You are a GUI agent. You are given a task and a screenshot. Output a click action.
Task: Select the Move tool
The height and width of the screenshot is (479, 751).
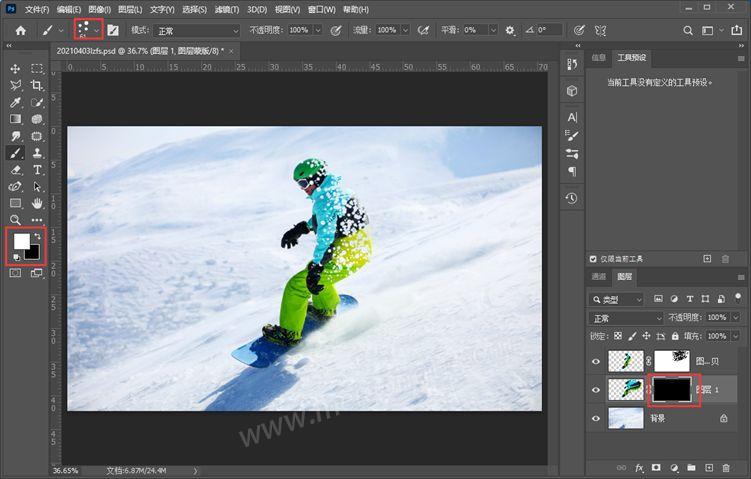point(15,68)
